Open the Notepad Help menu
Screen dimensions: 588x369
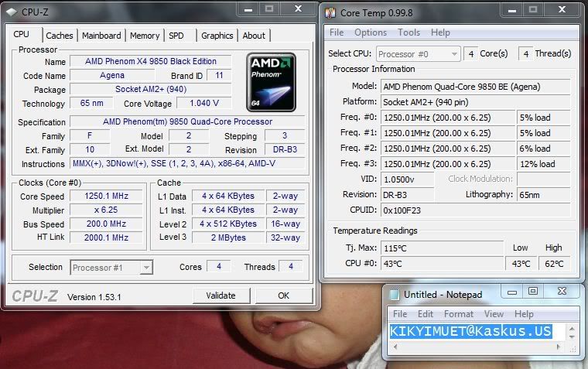click(x=524, y=314)
